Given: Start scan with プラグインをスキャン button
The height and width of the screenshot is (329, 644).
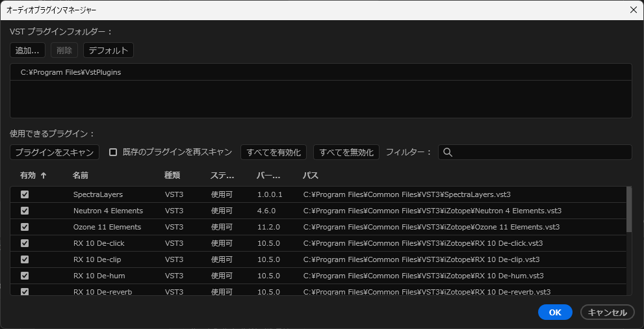Looking at the screenshot, I should point(55,152).
